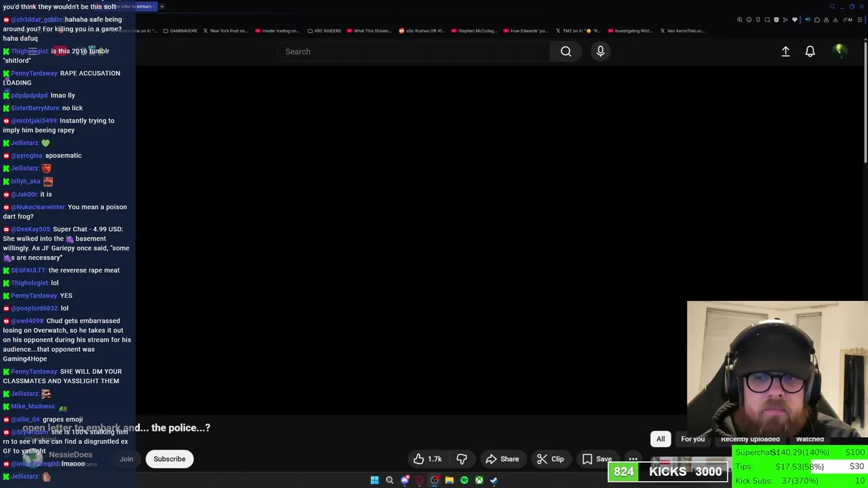Screen dimensions: 868x488
Task: Open the extensions cube icon
Action: 817,20
